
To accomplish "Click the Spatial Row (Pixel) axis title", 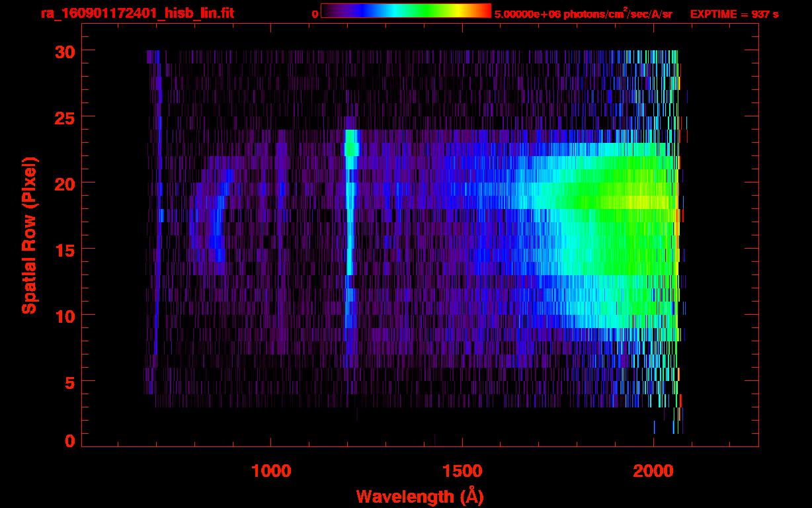I will [29, 235].
